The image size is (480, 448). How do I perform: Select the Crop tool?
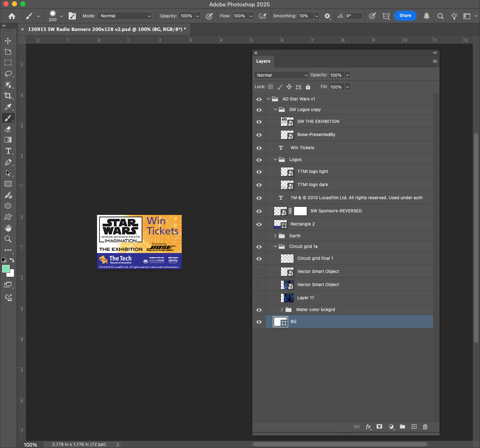coord(8,96)
